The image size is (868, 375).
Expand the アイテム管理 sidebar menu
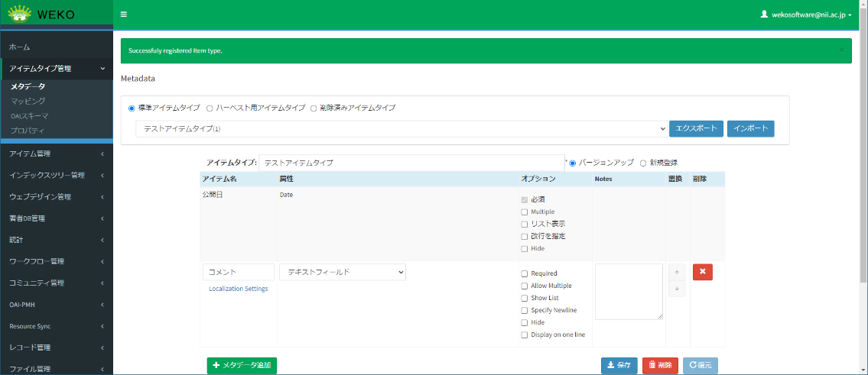tap(57, 154)
